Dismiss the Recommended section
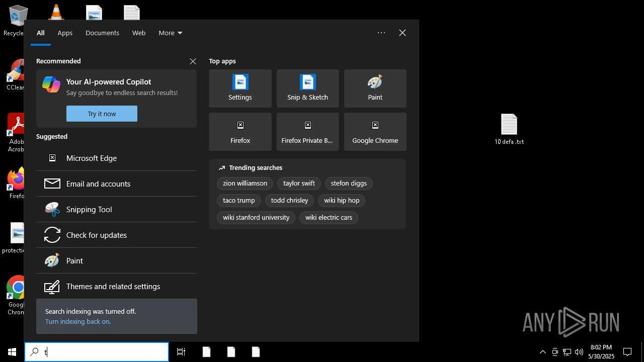 193,61
